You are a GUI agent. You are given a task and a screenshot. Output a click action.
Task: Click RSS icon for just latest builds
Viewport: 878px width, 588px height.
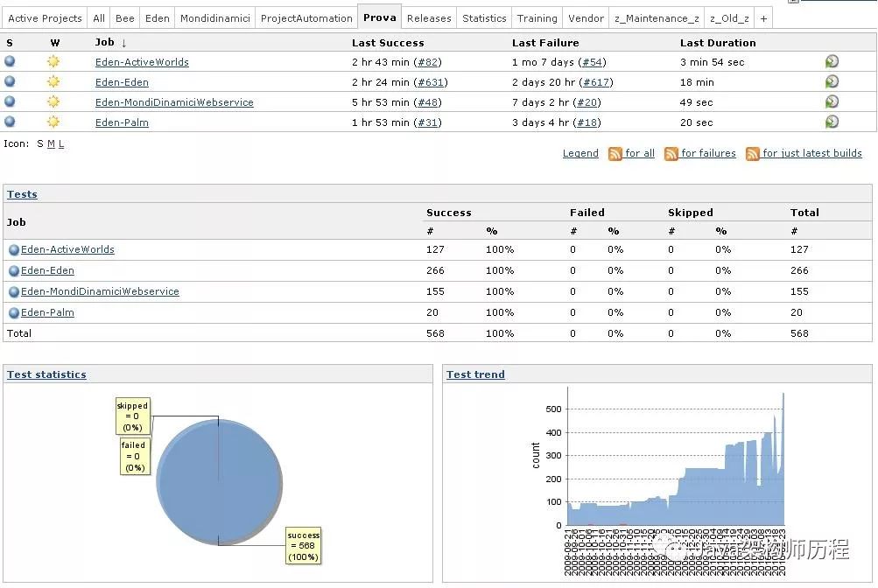pyautogui.click(x=753, y=154)
